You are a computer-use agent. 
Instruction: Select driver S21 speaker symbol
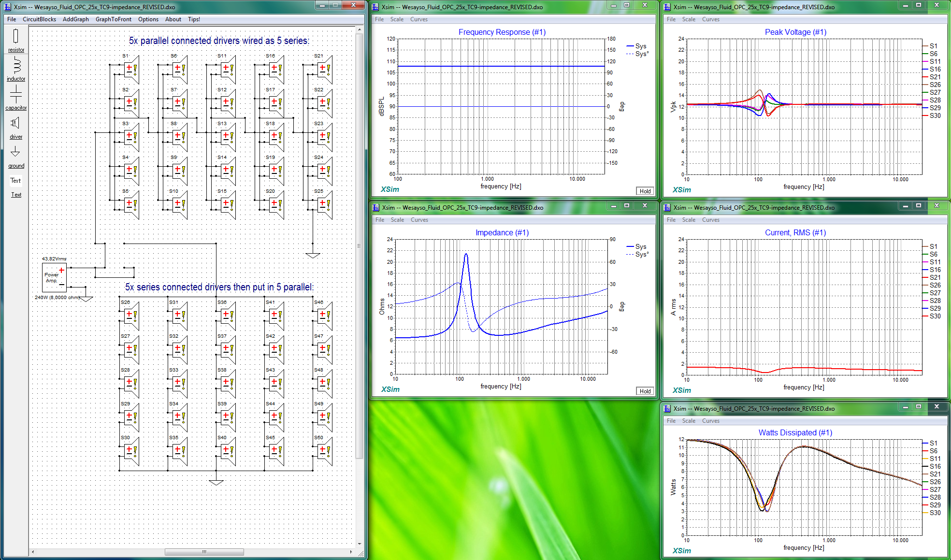pos(325,70)
